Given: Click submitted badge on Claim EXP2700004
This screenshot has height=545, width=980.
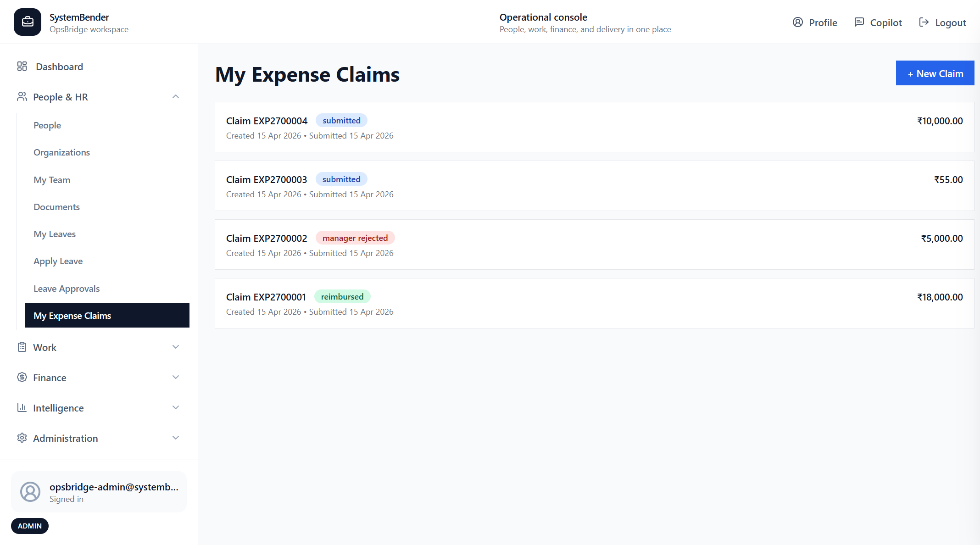Looking at the screenshot, I should [341, 121].
